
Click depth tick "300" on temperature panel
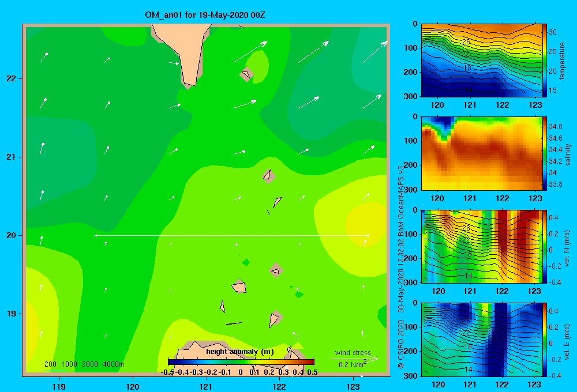click(x=411, y=96)
